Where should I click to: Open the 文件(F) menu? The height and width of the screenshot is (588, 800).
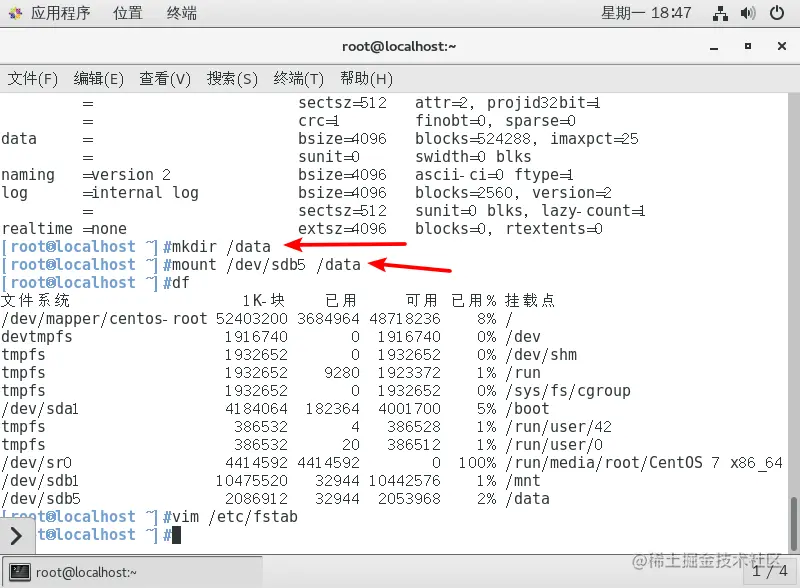32,79
